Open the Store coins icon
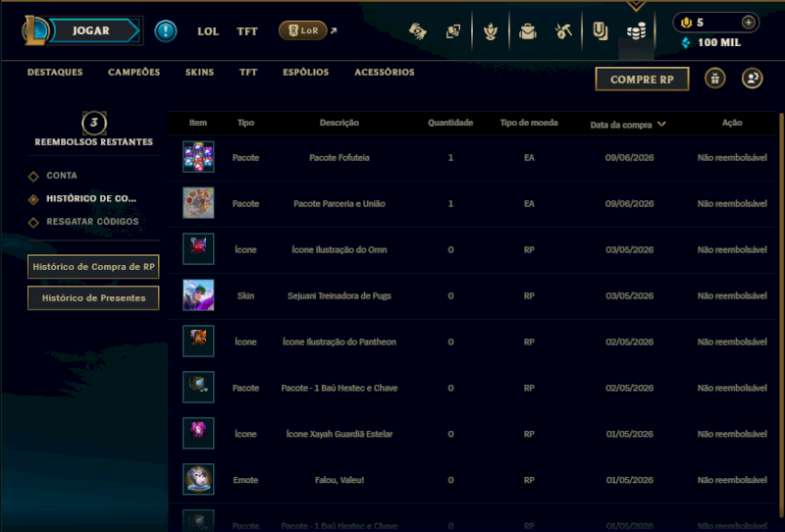Image resolution: width=785 pixels, height=532 pixels. (636, 31)
